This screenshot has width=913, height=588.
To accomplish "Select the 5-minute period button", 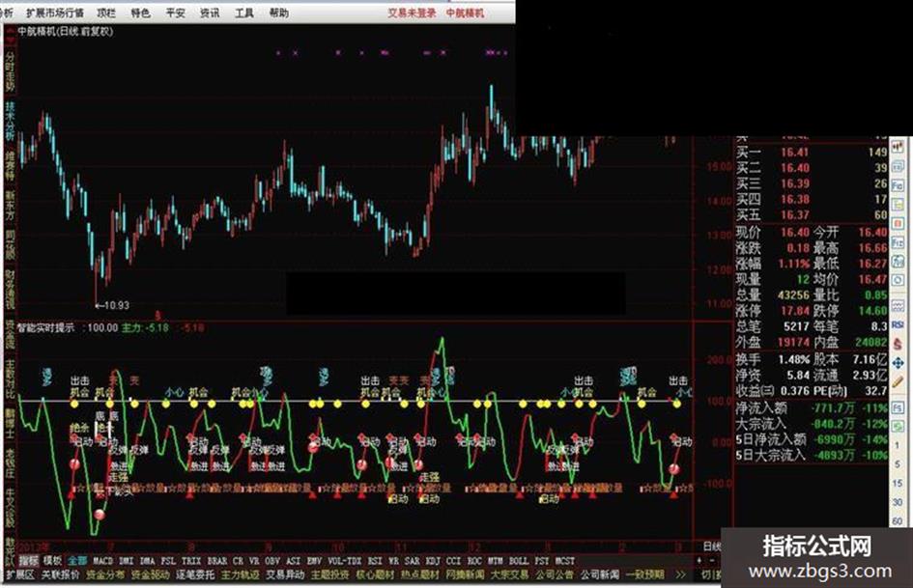I will point(898,464).
